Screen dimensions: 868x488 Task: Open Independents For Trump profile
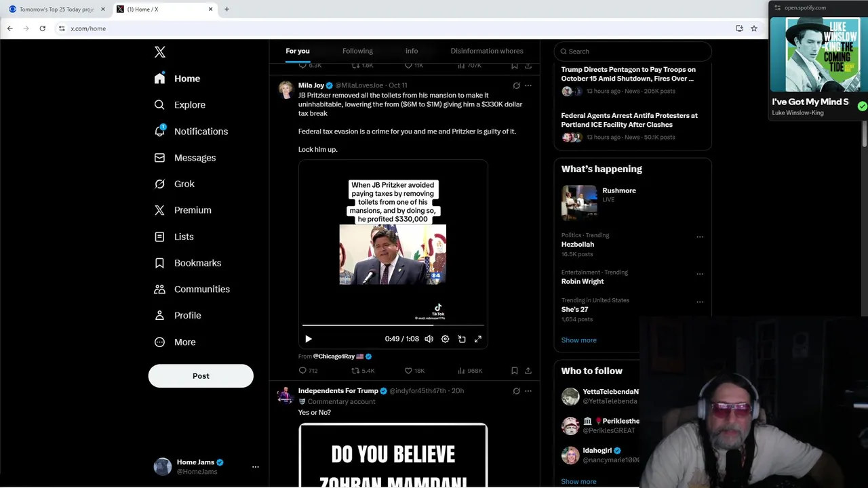click(x=338, y=391)
